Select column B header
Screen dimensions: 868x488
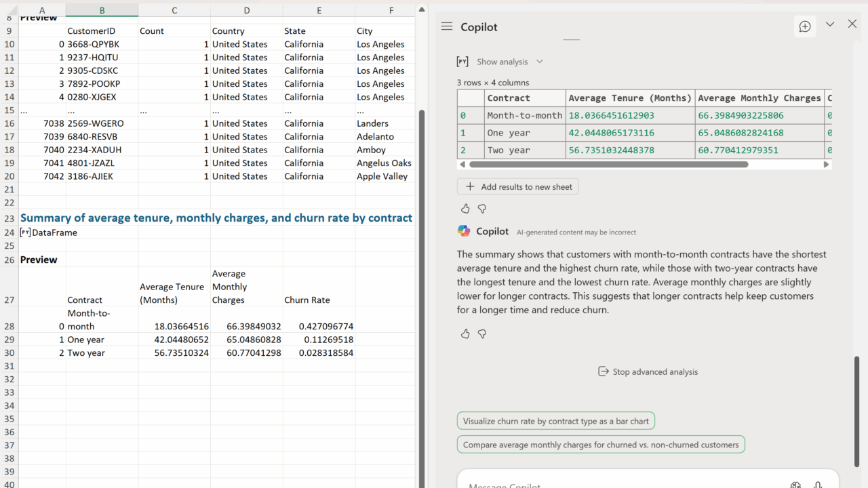[102, 10]
